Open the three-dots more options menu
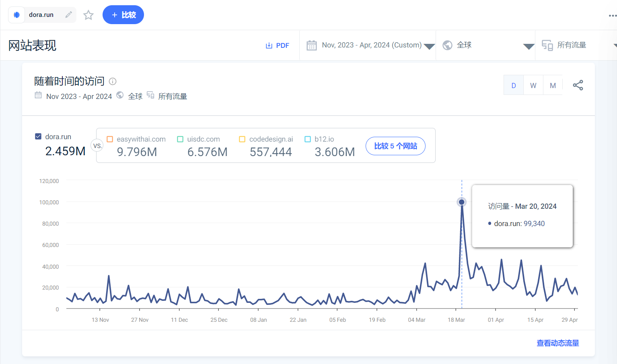The width and height of the screenshot is (617, 364). [x=612, y=16]
